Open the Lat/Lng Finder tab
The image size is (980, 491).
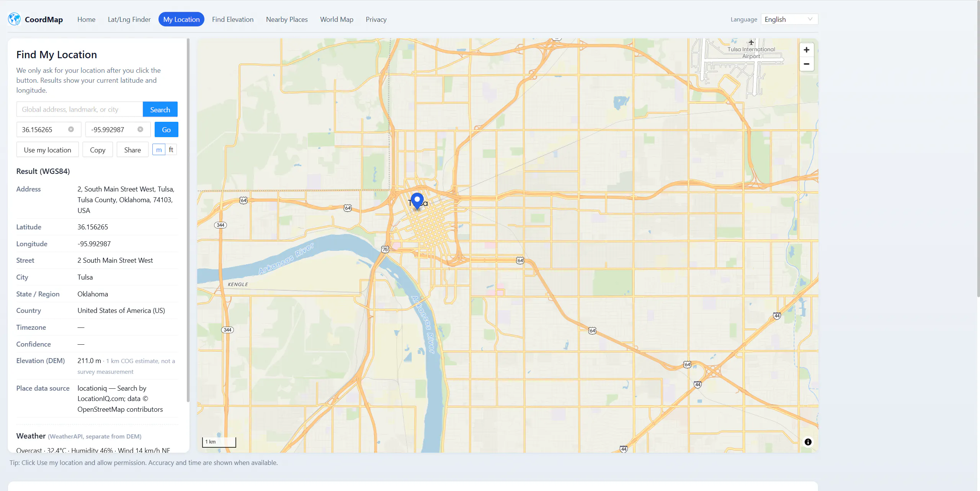[x=129, y=19]
